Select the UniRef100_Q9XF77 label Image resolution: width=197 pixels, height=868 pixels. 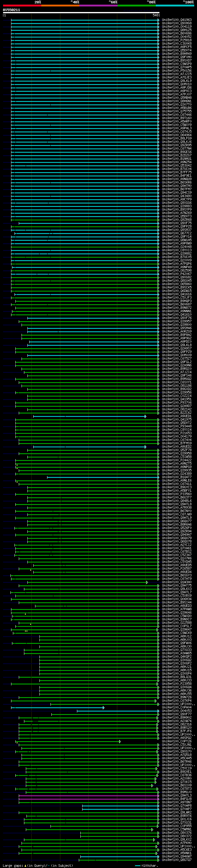click(x=177, y=714)
